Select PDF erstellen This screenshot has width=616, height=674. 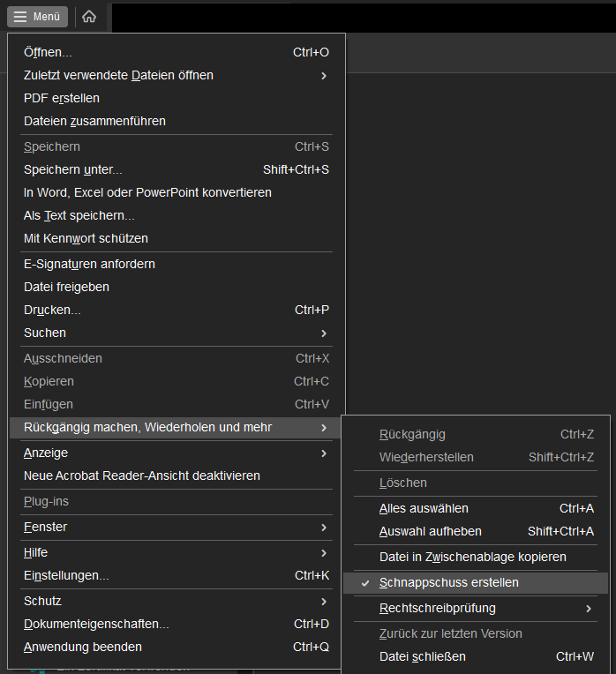tap(177, 99)
